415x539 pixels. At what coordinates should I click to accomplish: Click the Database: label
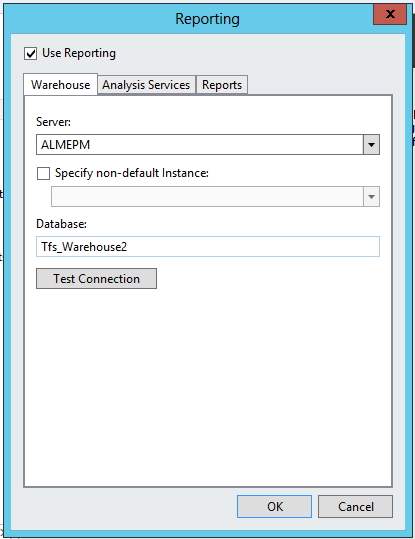pos(61,224)
